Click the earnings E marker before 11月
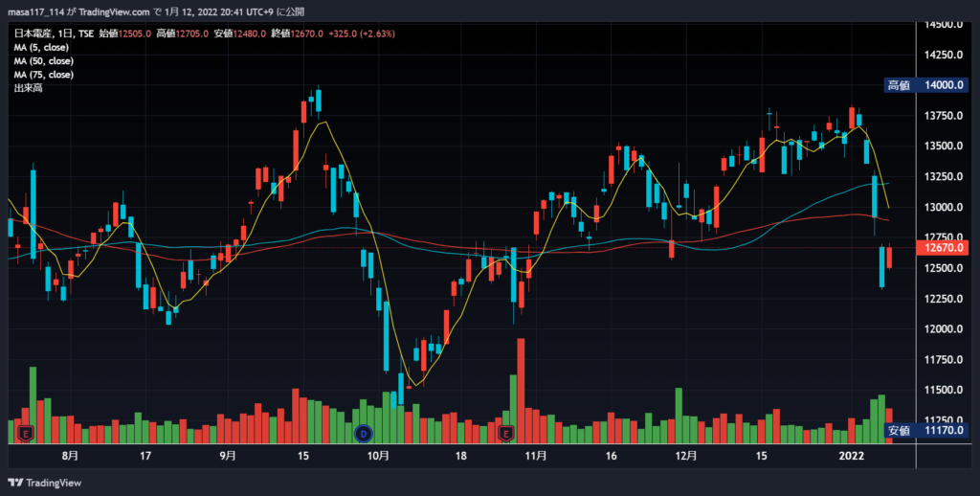The height and width of the screenshot is (496, 980). click(x=506, y=433)
